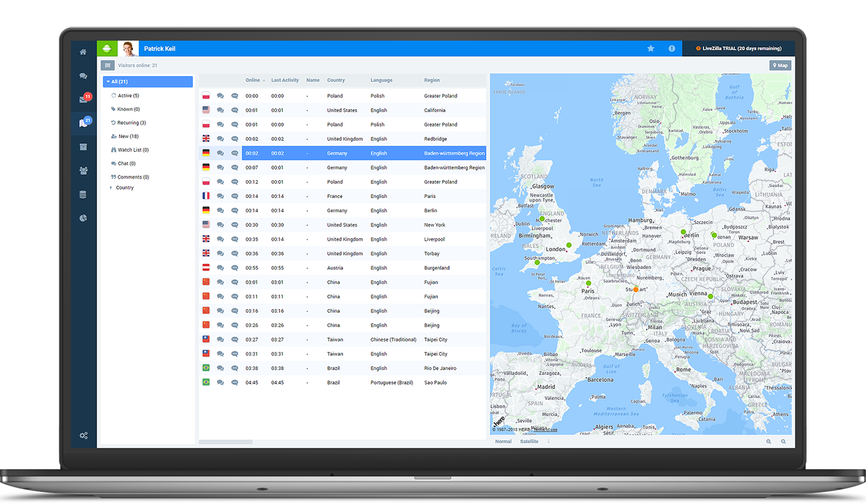Click the green marker near Southampton

pyautogui.click(x=537, y=263)
